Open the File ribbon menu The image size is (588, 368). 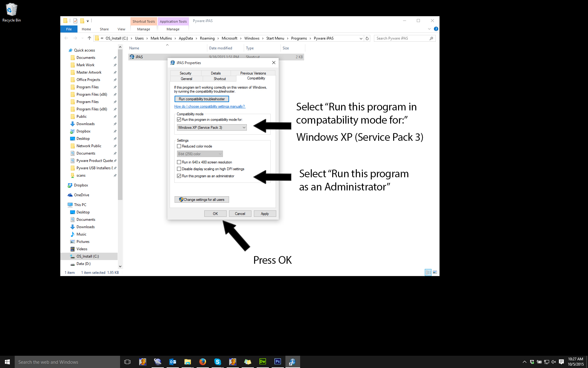coord(69,29)
